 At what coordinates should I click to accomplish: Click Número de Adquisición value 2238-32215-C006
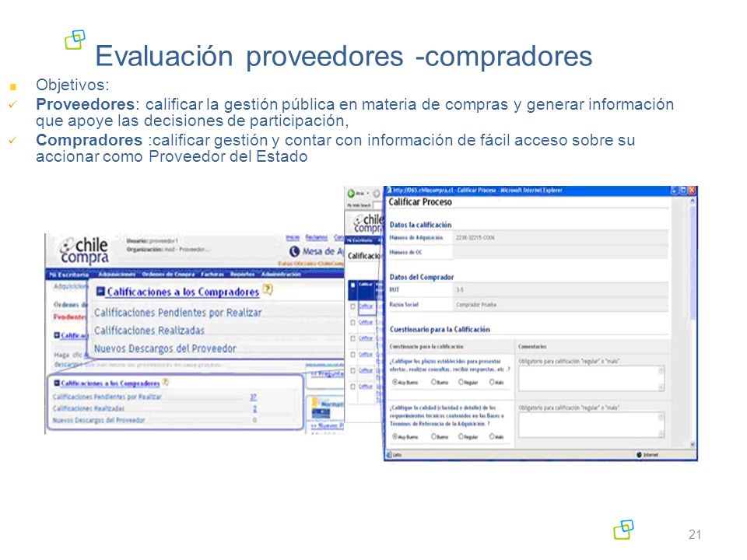tap(475, 238)
